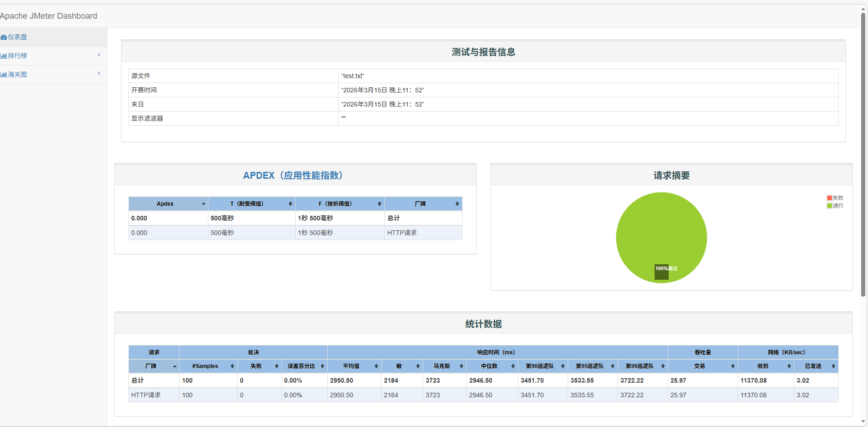868x427 pixels.
Task: Open the Apache JMeter Dashboard title link
Action: click(x=48, y=16)
